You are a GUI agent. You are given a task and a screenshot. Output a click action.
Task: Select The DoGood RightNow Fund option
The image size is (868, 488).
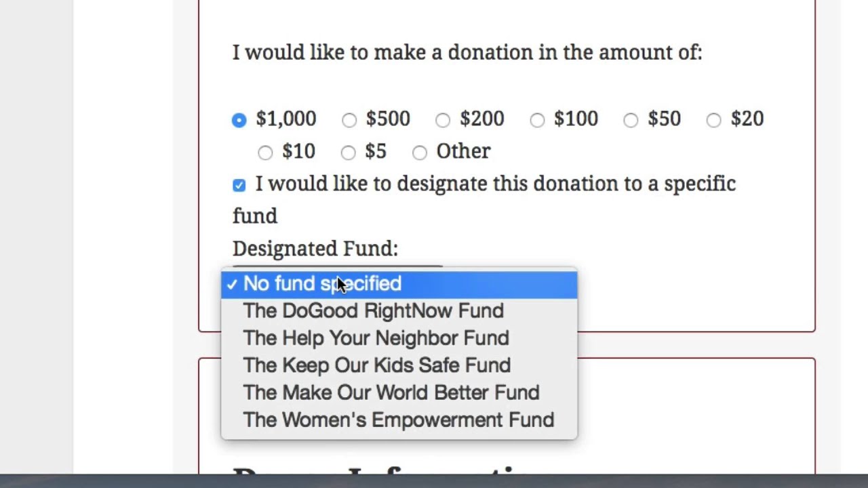399,311
